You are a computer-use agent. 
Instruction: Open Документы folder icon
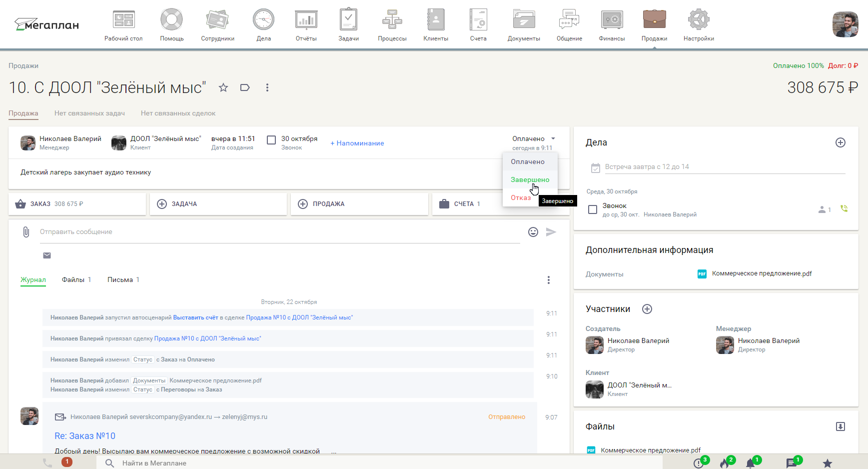[524, 20]
